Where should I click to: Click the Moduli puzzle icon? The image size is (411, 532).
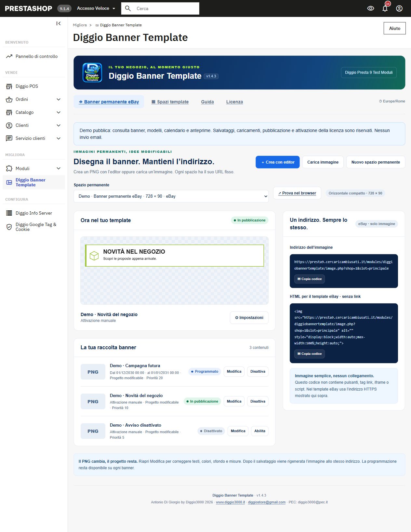pos(9,168)
